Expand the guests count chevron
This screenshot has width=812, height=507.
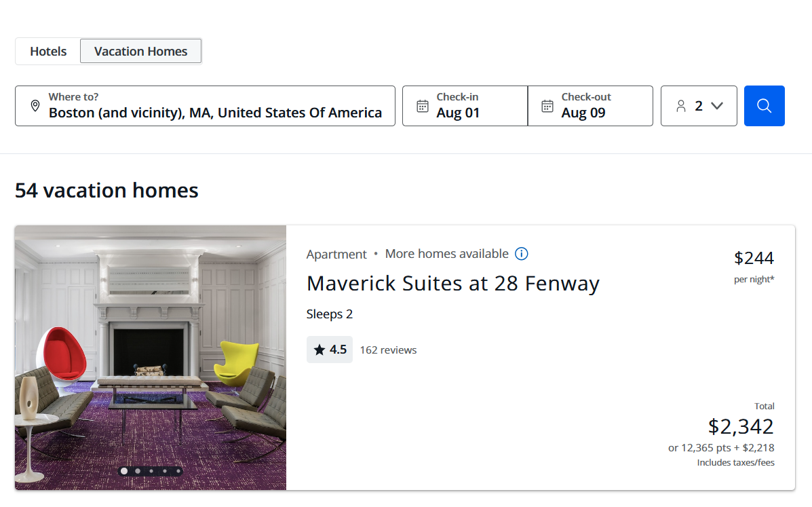click(717, 106)
